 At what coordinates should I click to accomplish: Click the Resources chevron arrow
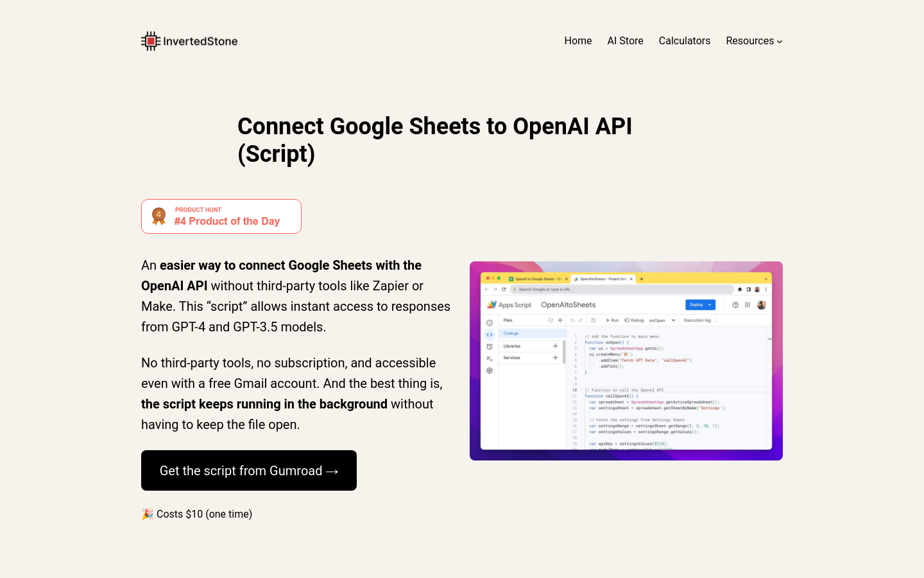[x=780, y=42]
